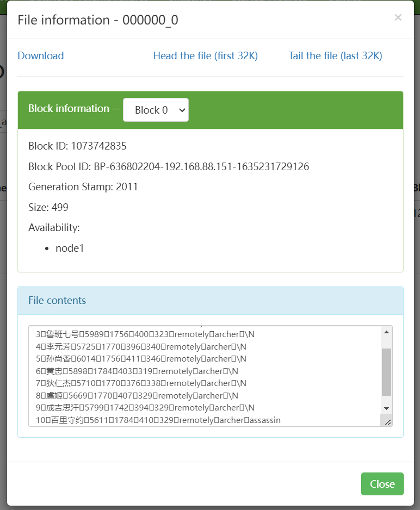Click Generation Stamp: 2011 text
The width and height of the screenshot is (420, 510).
[83, 186]
